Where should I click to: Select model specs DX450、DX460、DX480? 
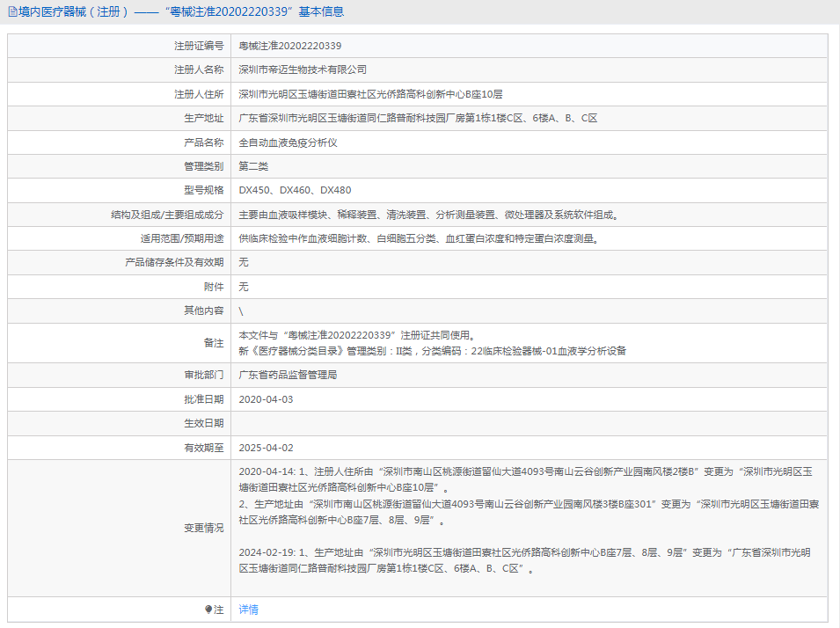pos(296,190)
